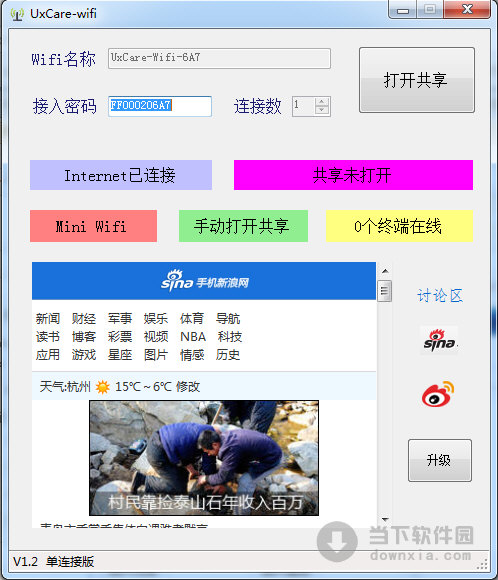Click the 打开共享 button
This screenshot has width=498, height=580.
(417, 80)
